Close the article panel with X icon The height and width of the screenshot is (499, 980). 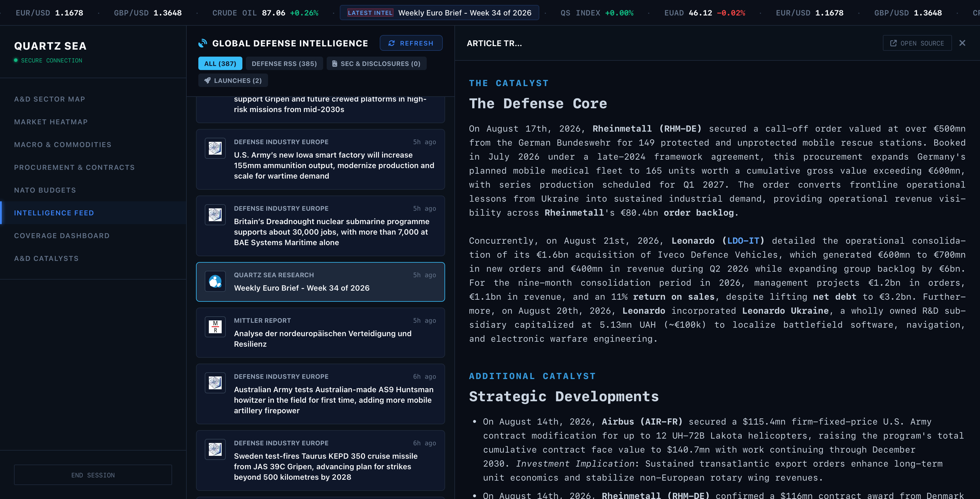click(962, 43)
